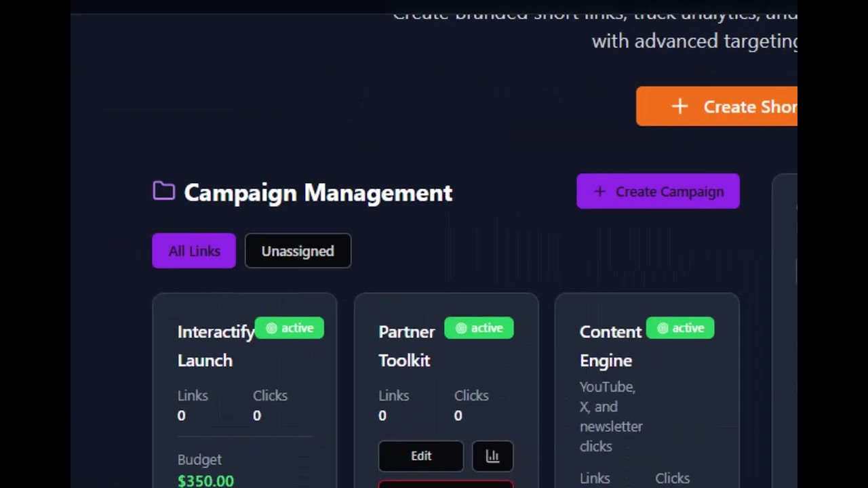Click the Content Engine description text
The height and width of the screenshot is (488, 868).
coord(611,416)
